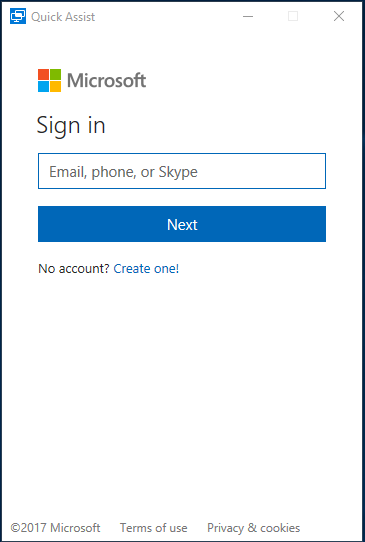Click the empty title bar area
This screenshot has width=365, height=542.
click(165, 16)
